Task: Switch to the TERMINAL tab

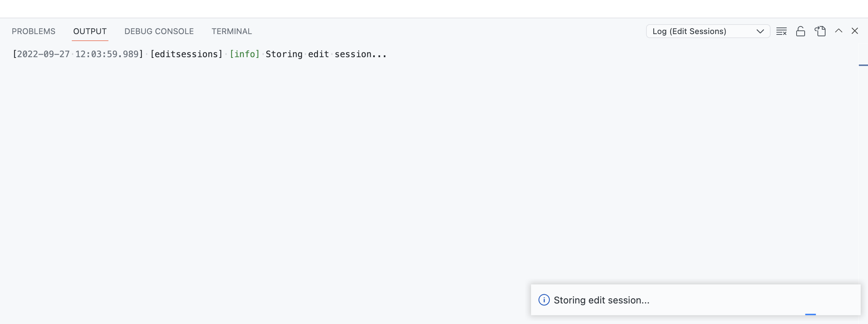Action: click(231, 31)
